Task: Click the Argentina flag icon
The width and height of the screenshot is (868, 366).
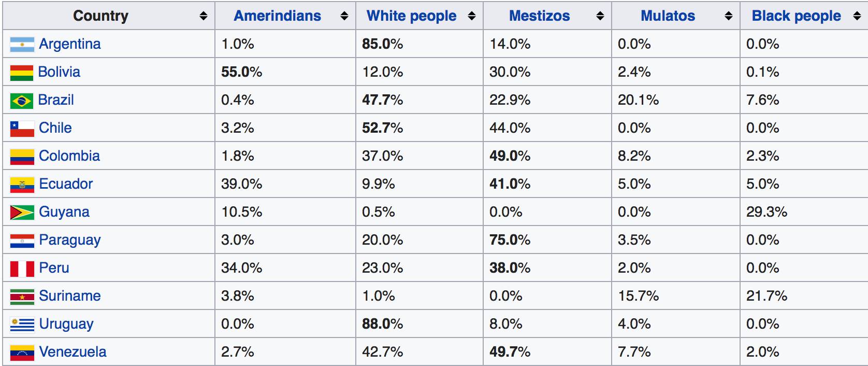Action: (22, 45)
